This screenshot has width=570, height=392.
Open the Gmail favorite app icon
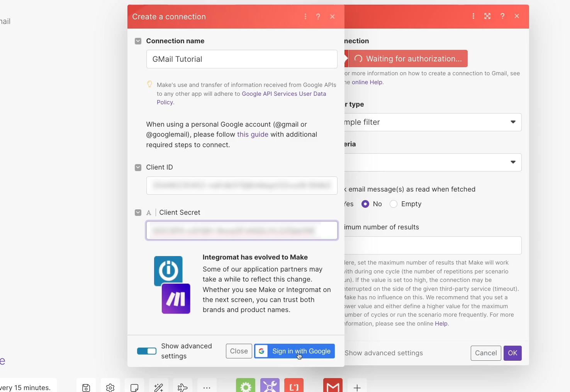333,385
